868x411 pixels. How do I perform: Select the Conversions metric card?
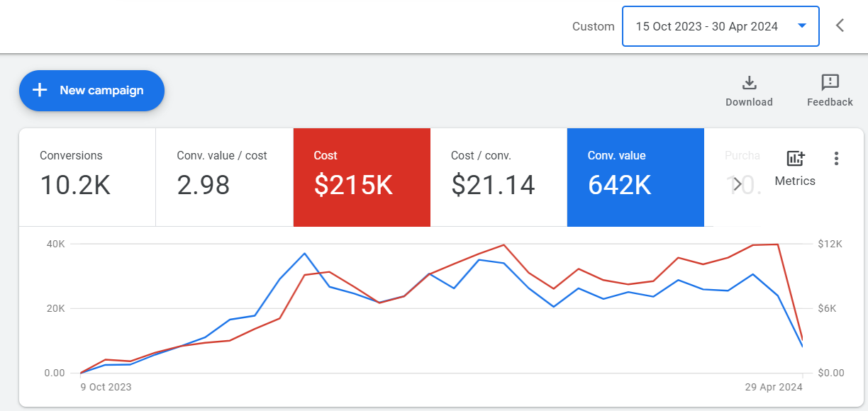pyautogui.click(x=87, y=177)
